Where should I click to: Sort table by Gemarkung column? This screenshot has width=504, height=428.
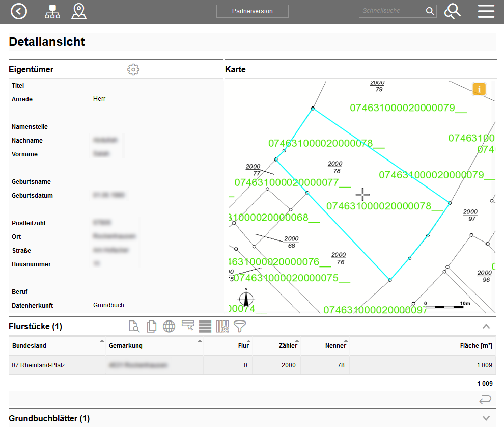tap(126, 346)
